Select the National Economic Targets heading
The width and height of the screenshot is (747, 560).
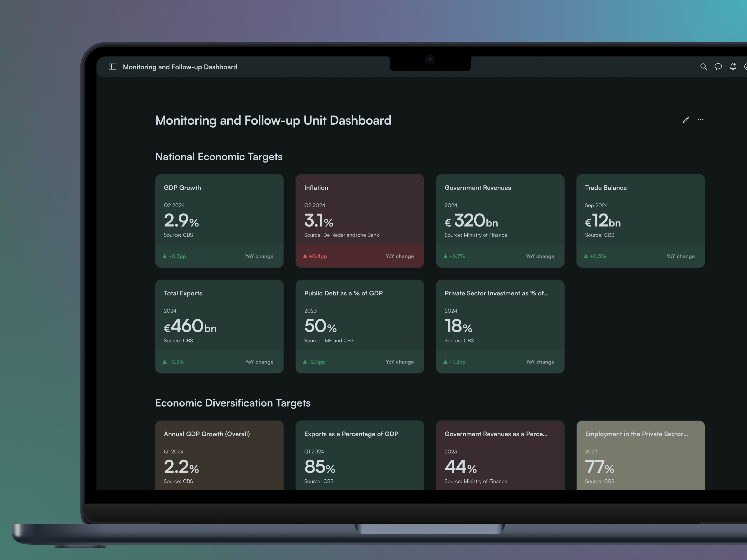click(x=219, y=156)
